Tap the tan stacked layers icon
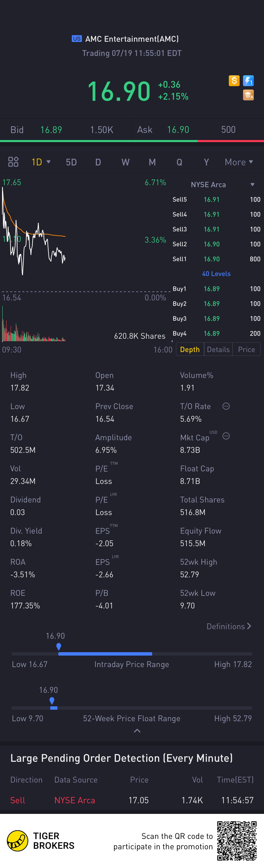Image resolution: width=264 pixels, height=868 pixels. (248, 95)
